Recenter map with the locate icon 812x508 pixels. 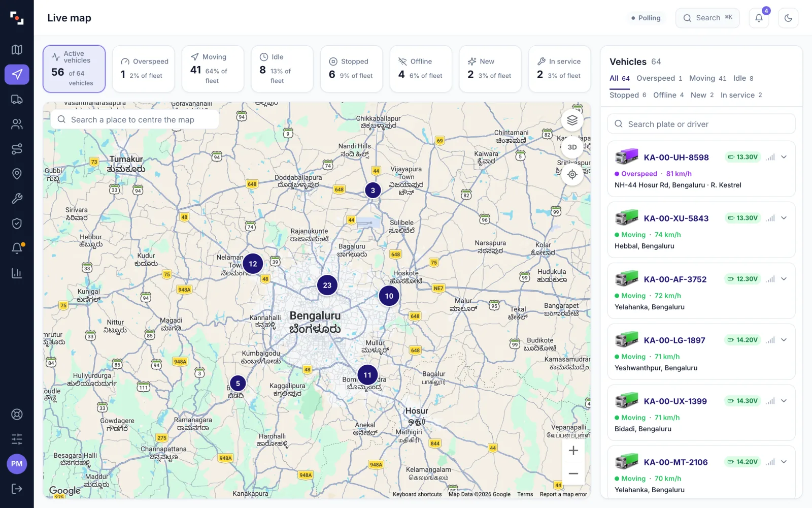tap(572, 174)
